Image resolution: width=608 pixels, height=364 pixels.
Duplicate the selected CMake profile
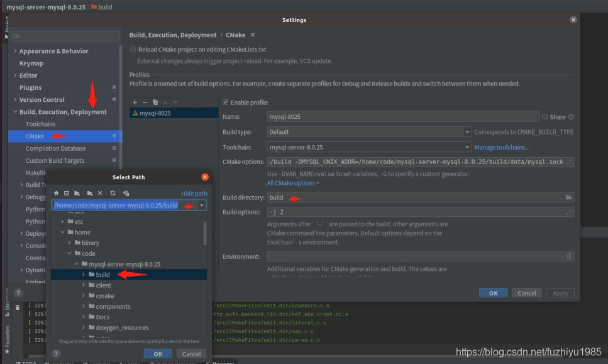click(154, 102)
